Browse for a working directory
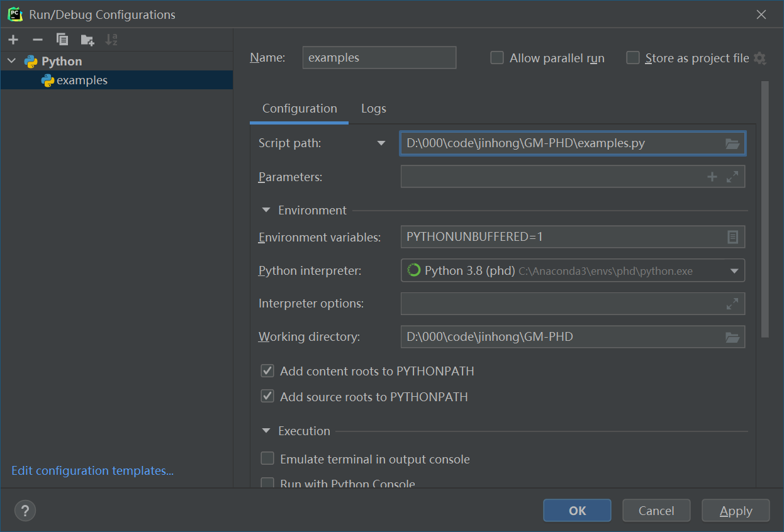 (x=732, y=337)
